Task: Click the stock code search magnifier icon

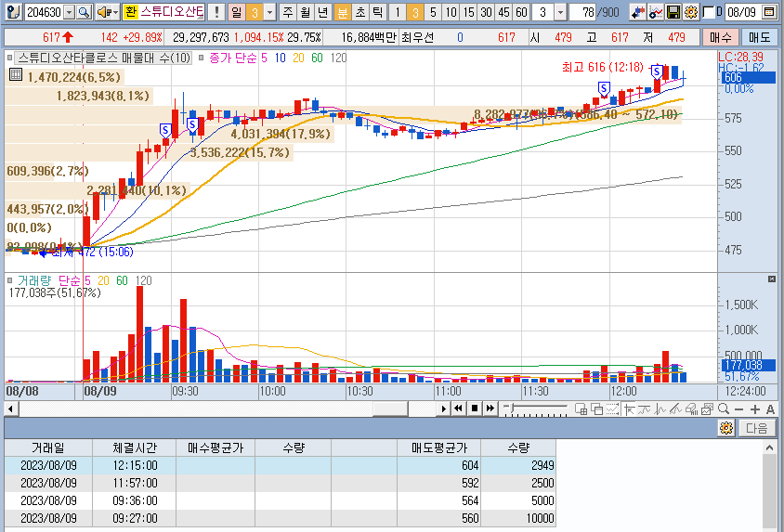Action: pos(85,12)
